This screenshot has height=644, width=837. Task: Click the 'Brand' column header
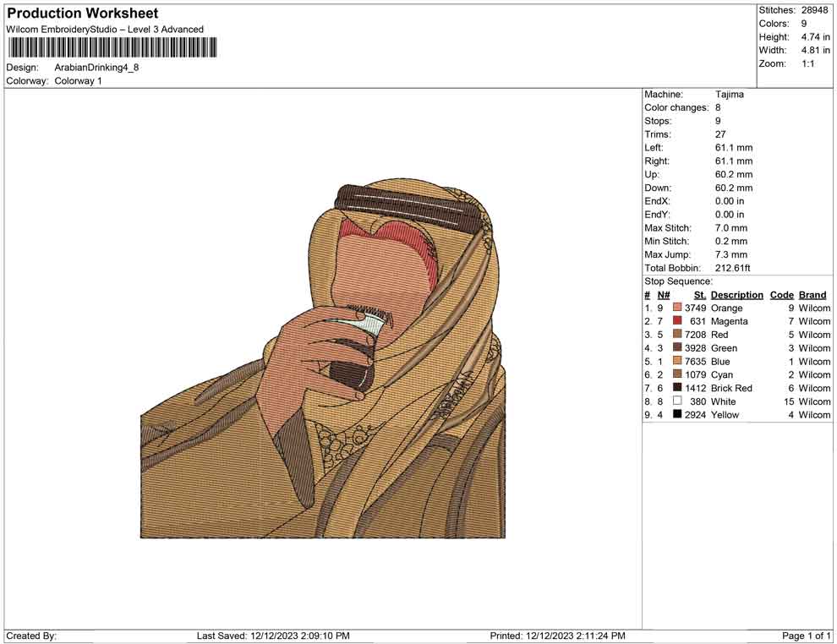coord(812,294)
